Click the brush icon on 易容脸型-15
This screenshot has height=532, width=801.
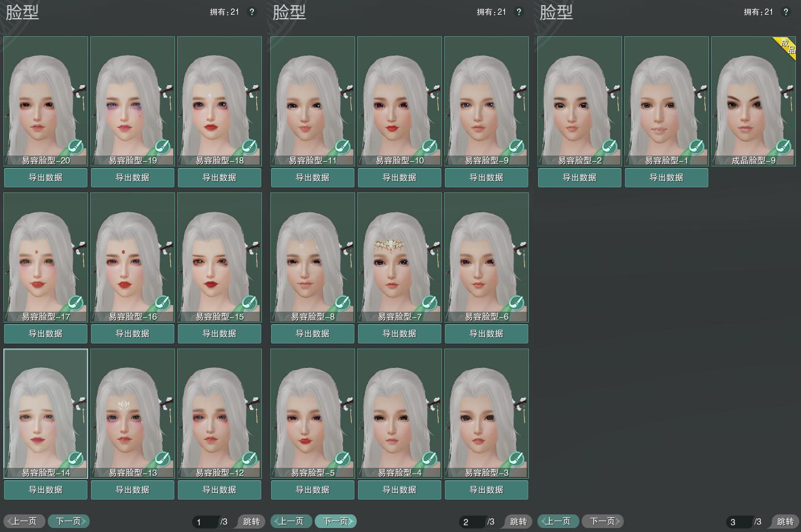[249, 303]
